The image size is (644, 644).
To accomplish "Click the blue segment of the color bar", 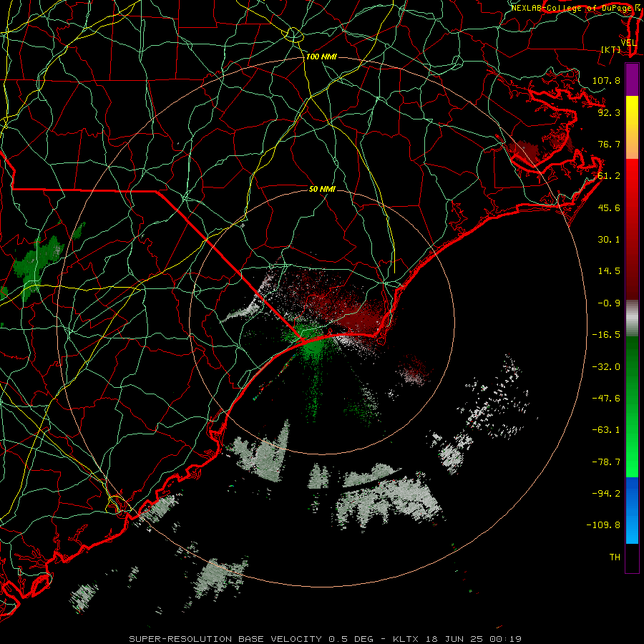I will [x=632, y=510].
